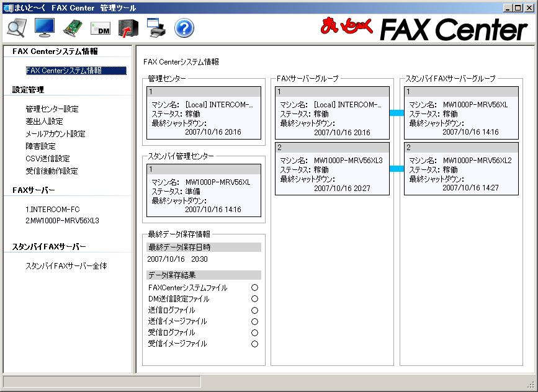
Task: Open the DM settings toolbar icon
Action: click(x=101, y=29)
